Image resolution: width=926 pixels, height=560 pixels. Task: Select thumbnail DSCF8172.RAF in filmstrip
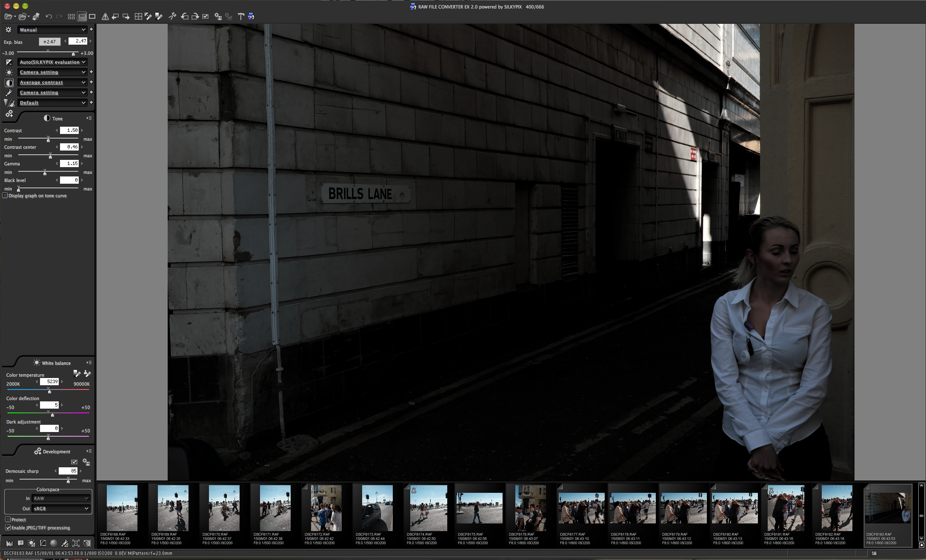point(326,508)
